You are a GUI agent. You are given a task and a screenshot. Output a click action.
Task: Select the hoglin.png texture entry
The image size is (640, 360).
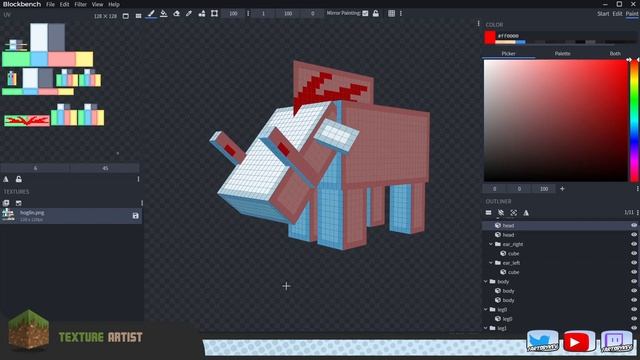point(71,216)
